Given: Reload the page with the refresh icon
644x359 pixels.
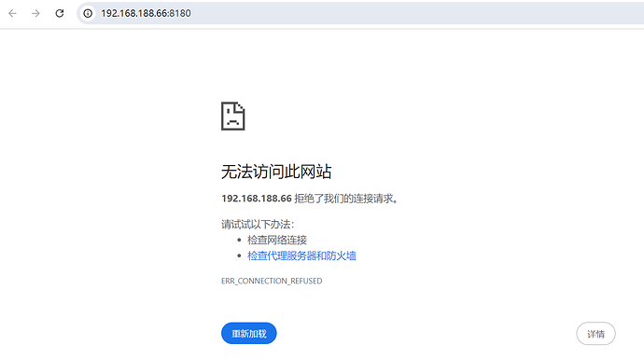Looking at the screenshot, I should tap(60, 14).
